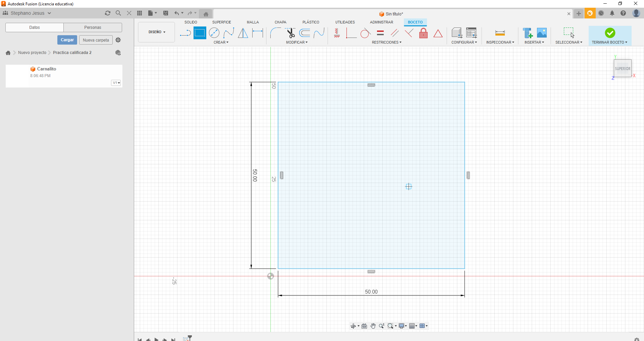Switch to the MALLA tab
Image resolution: width=644 pixels, height=341 pixels.
click(253, 22)
